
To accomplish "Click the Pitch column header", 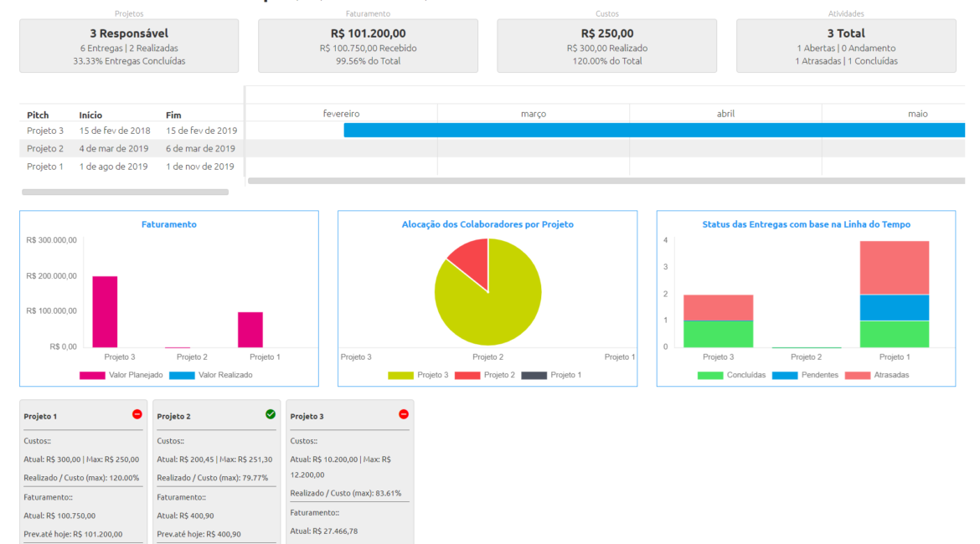I will 38,115.
